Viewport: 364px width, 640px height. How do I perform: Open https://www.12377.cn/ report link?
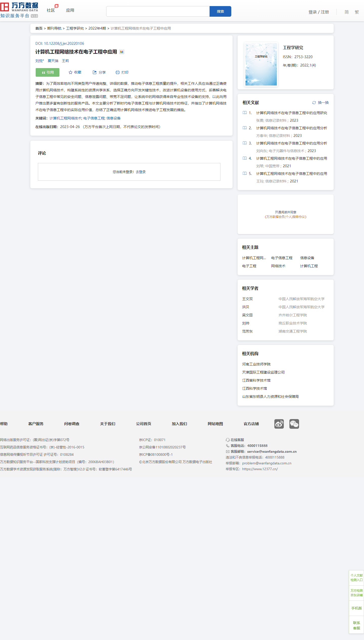[x=260, y=469]
